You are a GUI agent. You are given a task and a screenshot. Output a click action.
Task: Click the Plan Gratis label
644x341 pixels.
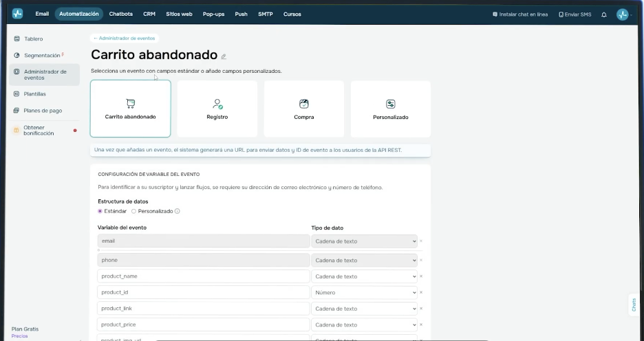click(x=25, y=329)
